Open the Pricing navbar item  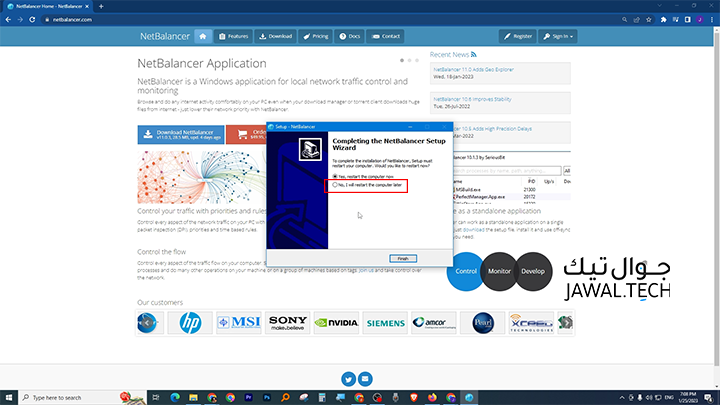pos(315,36)
